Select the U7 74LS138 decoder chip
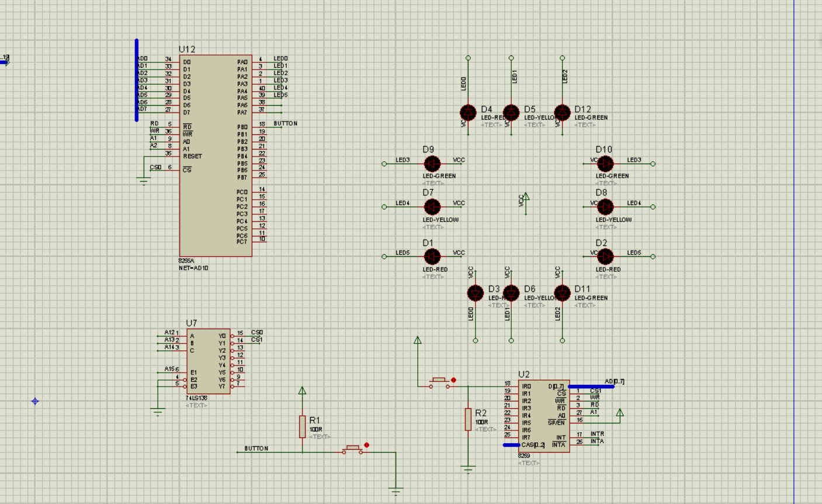 (208, 361)
